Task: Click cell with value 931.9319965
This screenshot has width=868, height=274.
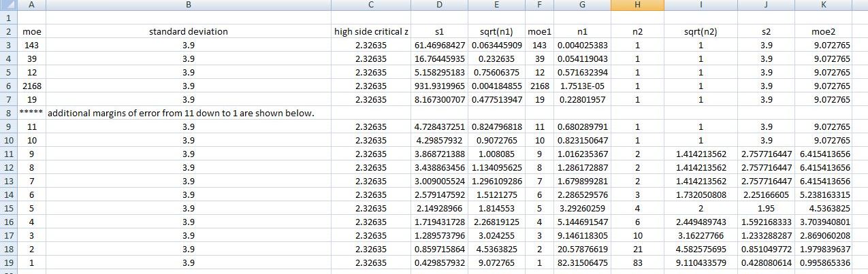Action: (x=439, y=86)
